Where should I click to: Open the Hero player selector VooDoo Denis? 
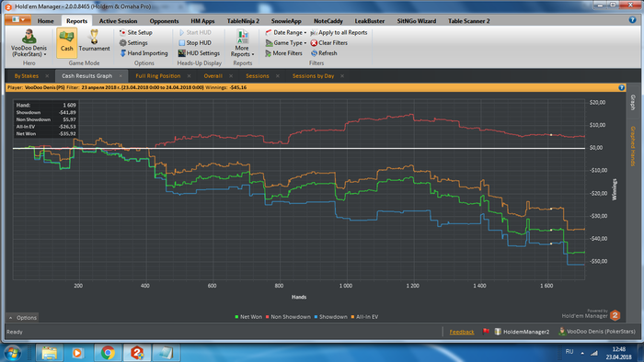point(29,43)
